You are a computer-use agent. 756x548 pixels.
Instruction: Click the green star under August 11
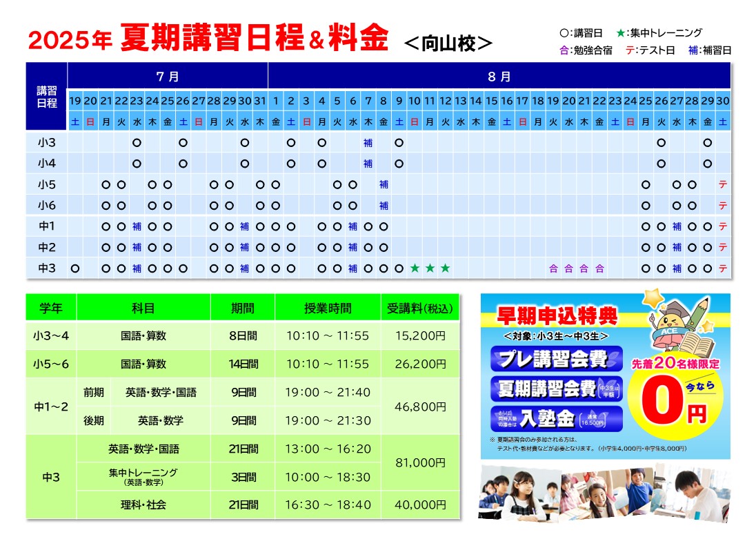pos(430,268)
